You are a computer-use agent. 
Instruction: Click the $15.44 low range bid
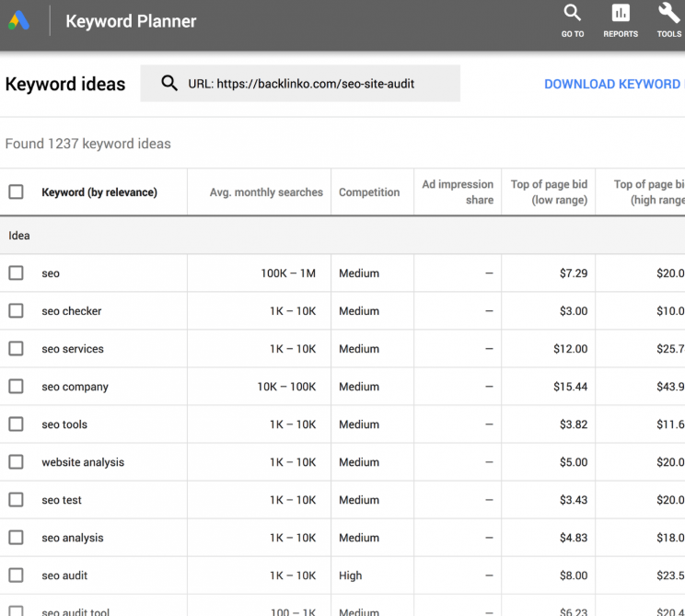[x=571, y=387]
